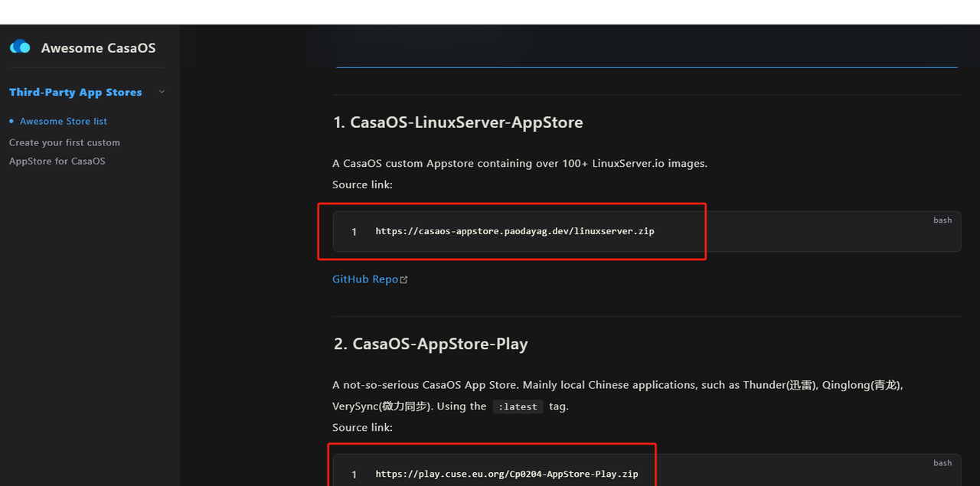The image size is (980, 486).
Task: Click the linuxserver.zip source URL
Action: pyautogui.click(x=514, y=231)
